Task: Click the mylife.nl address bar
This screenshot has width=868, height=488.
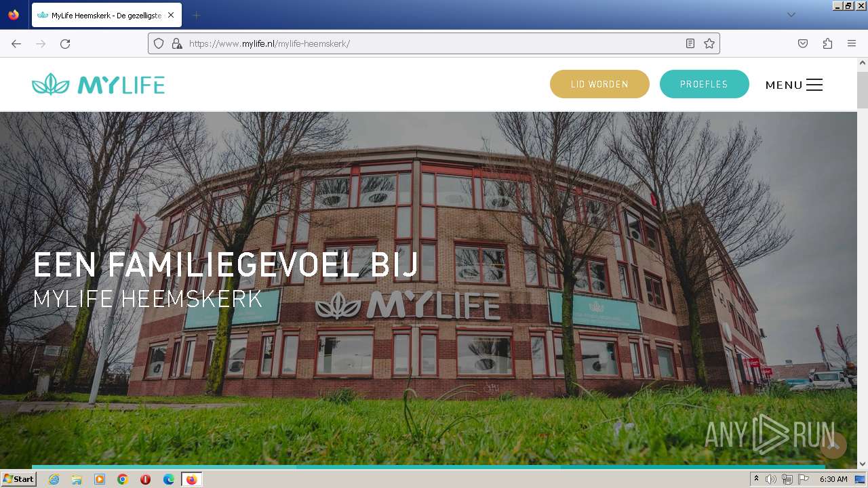Action: coord(434,43)
